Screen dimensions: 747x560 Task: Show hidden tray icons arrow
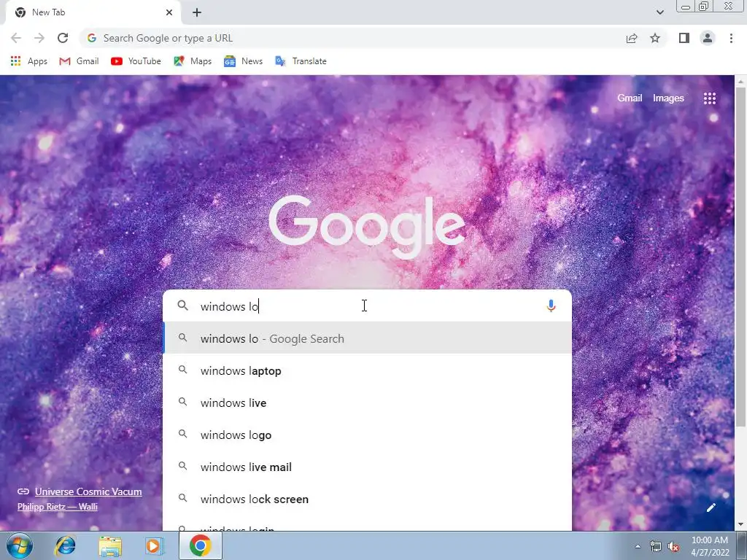638,546
